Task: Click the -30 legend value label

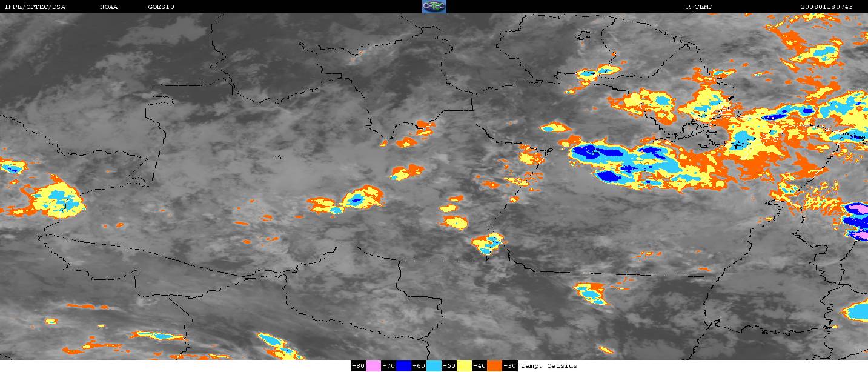Action: pyautogui.click(x=509, y=365)
